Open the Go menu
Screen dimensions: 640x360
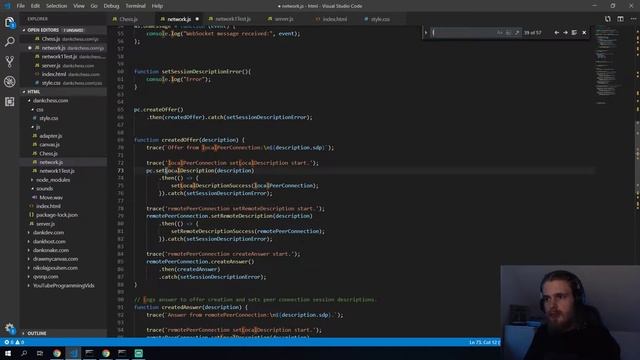[x=94, y=6]
